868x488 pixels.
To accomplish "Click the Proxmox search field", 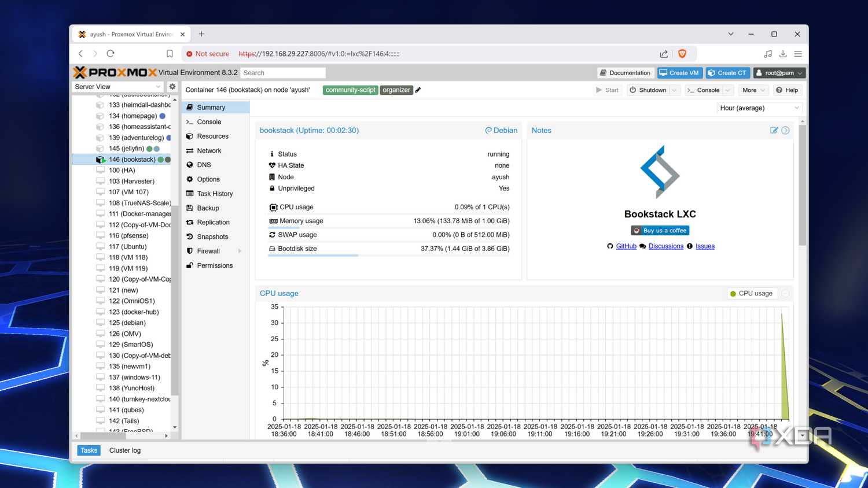I will pyautogui.click(x=283, y=73).
